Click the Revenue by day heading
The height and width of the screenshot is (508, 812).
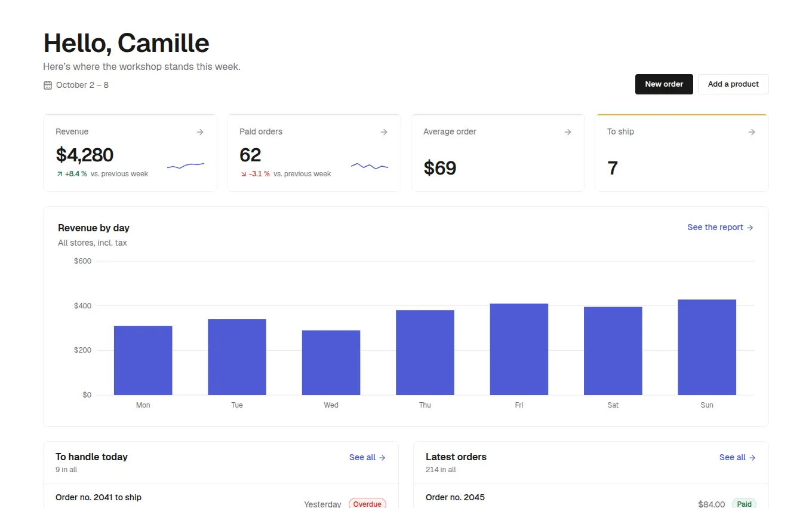[94, 228]
